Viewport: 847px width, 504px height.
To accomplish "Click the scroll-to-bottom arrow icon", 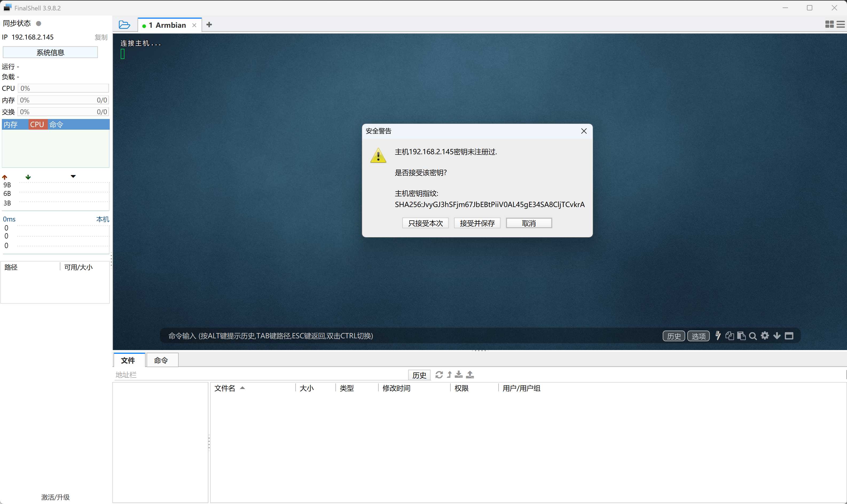I will pos(777,336).
